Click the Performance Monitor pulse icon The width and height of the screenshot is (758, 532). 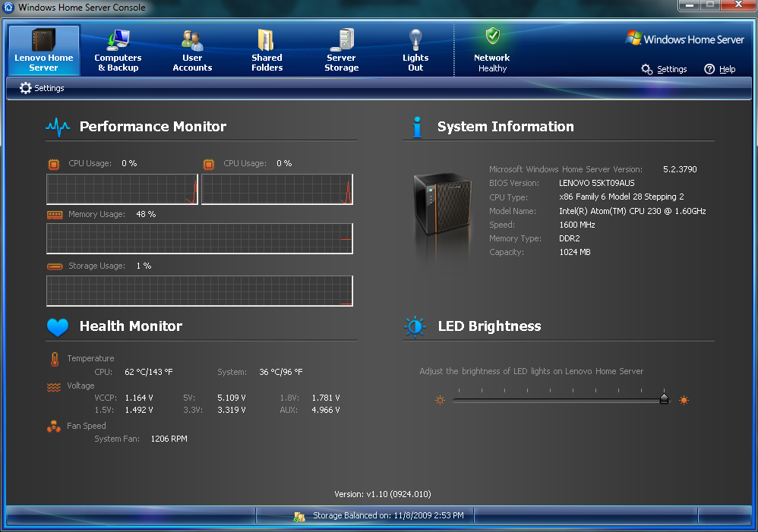[x=58, y=127]
